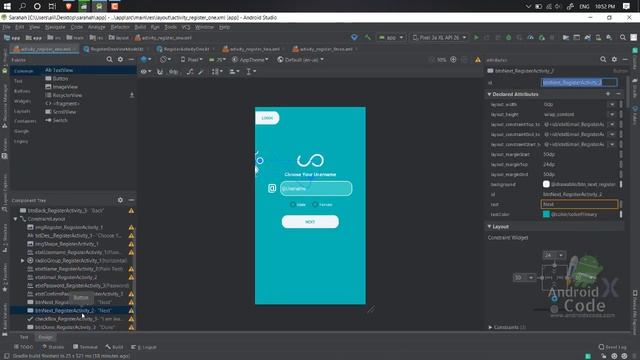Click warning icon on the btnBack_RegisterActivity_3 row
The height and width of the screenshot is (360, 640).
pos(131,211)
